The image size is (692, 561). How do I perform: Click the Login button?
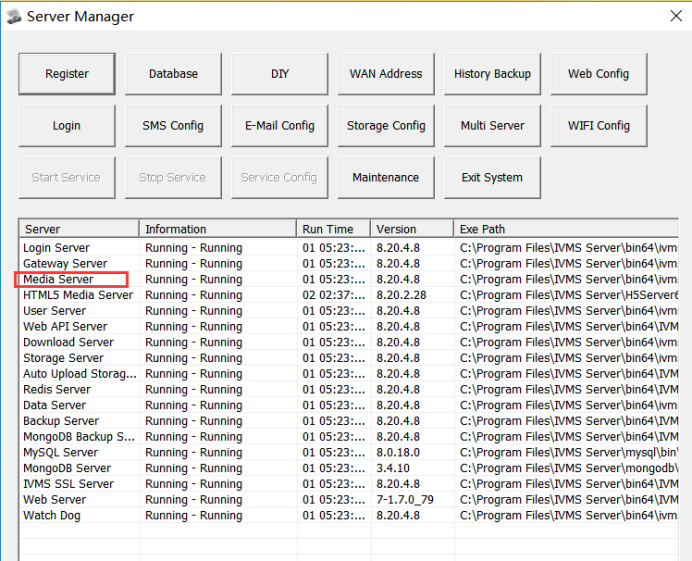pos(67,126)
